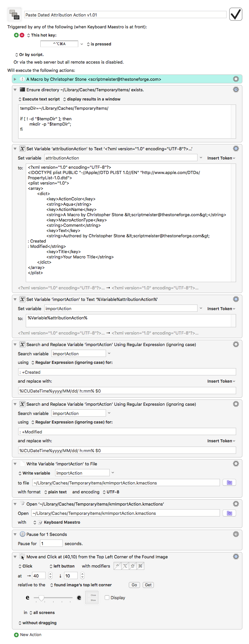
Task: Open Insert Token menu in Created replace action
Action: [221, 381]
